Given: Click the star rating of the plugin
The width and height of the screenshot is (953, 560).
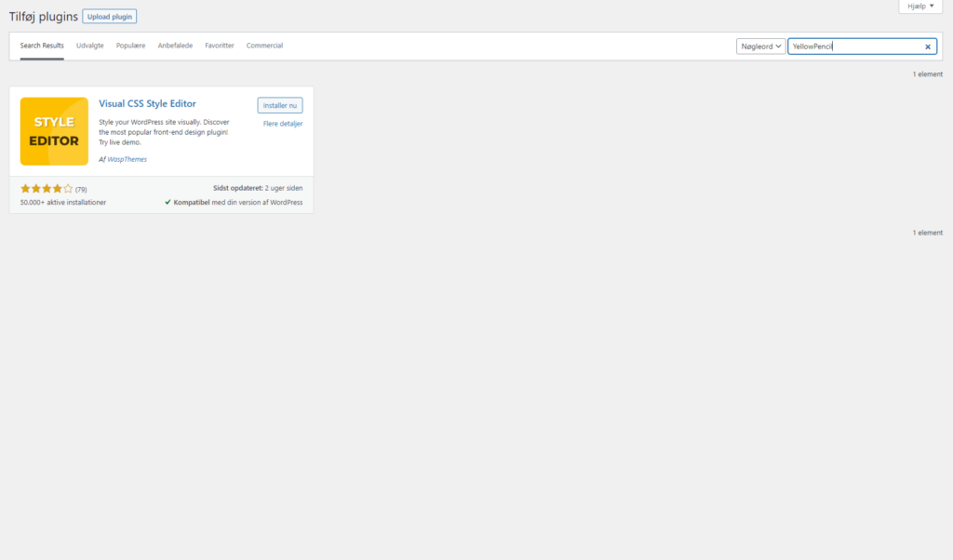Looking at the screenshot, I should 47,189.
